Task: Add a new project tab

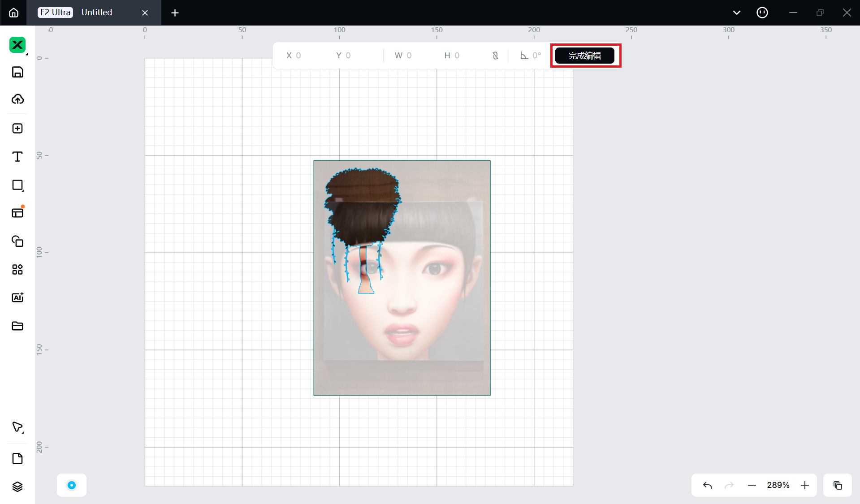Action: tap(175, 13)
